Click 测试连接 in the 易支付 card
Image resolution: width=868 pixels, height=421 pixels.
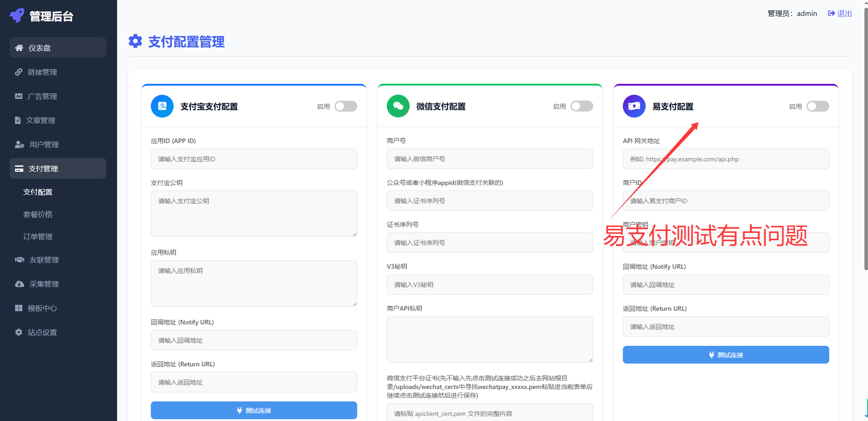[726, 354]
